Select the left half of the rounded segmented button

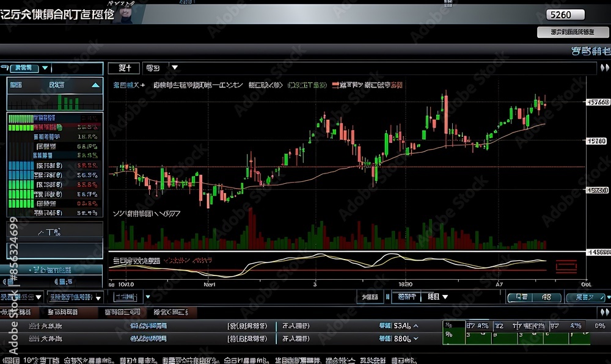[x=521, y=297]
